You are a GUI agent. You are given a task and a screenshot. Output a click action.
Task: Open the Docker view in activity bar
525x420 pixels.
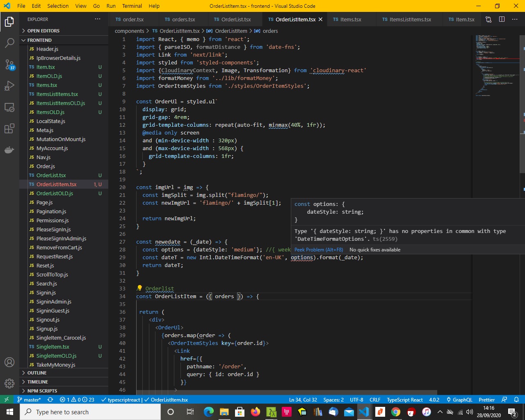(9, 150)
